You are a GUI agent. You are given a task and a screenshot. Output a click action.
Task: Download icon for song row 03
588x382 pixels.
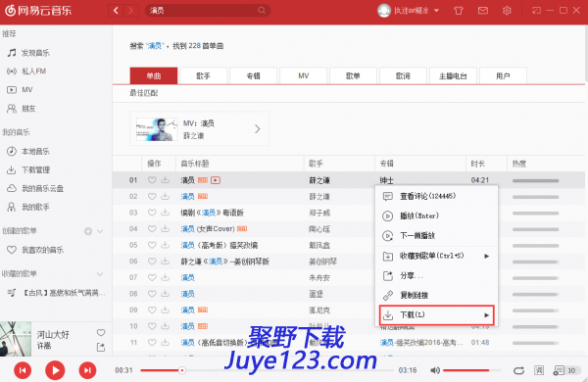click(165, 213)
